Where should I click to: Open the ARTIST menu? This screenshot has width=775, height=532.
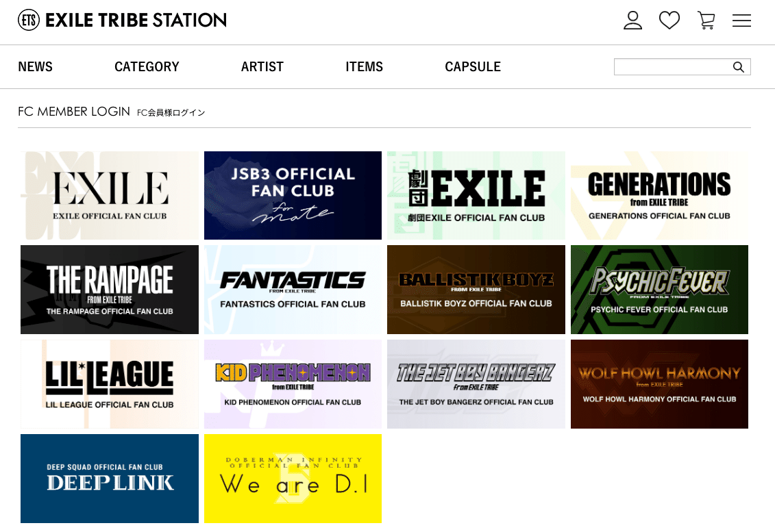(x=262, y=66)
